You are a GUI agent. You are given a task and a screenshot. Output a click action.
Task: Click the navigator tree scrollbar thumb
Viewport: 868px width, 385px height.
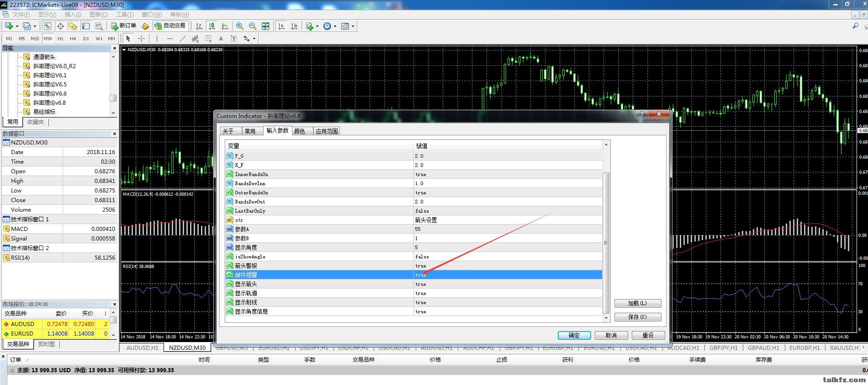click(x=113, y=98)
